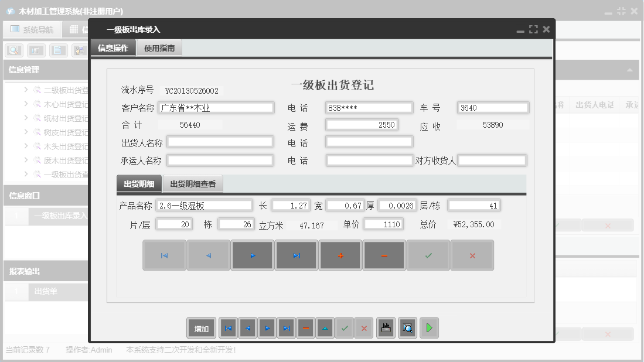Screen dimensions: 644x362
Task: Cancel detail edit with red X icon
Action: [x=472, y=255]
